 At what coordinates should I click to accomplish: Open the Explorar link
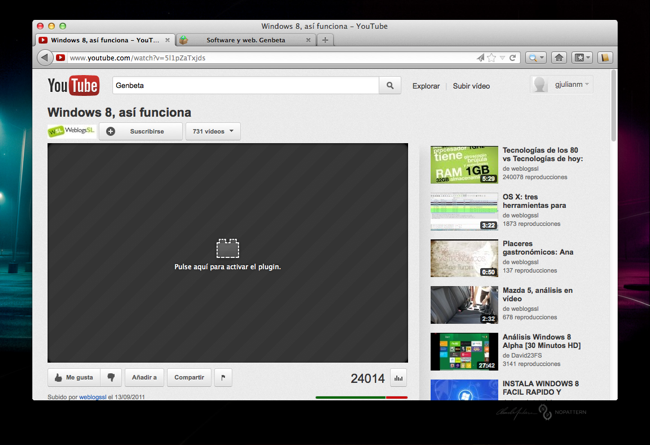pyautogui.click(x=426, y=86)
